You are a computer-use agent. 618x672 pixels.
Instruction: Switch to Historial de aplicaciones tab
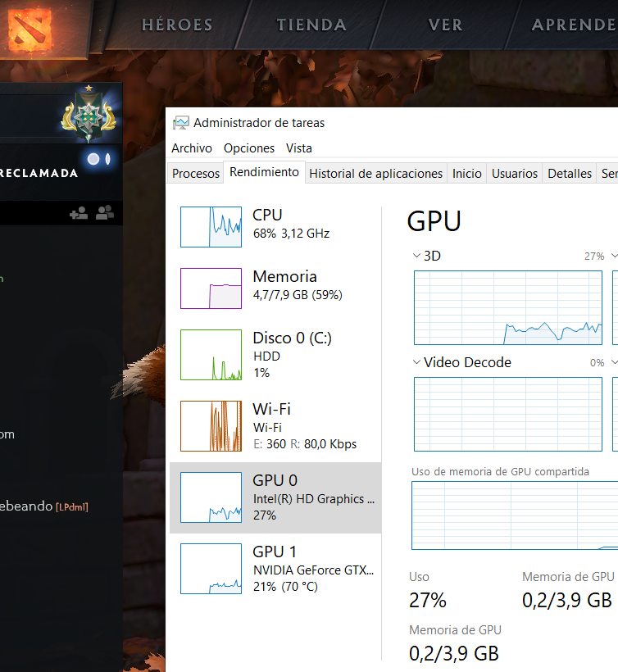(x=376, y=173)
